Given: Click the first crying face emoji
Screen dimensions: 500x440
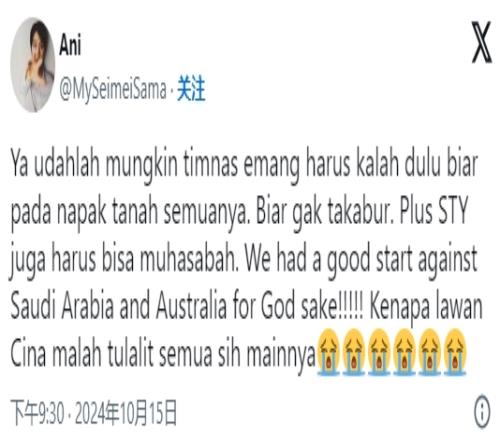Looking at the screenshot, I should [x=328, y=352].
